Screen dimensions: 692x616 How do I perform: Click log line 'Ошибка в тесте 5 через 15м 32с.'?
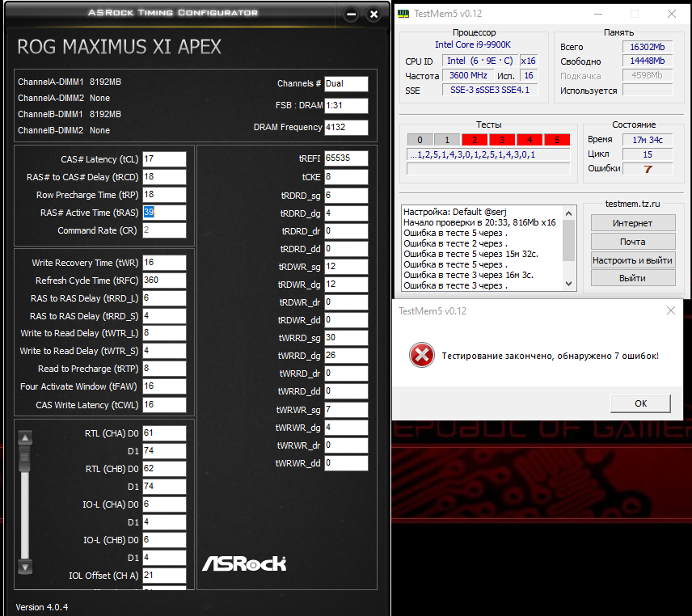pyautogui.click(x=470, y=254)
